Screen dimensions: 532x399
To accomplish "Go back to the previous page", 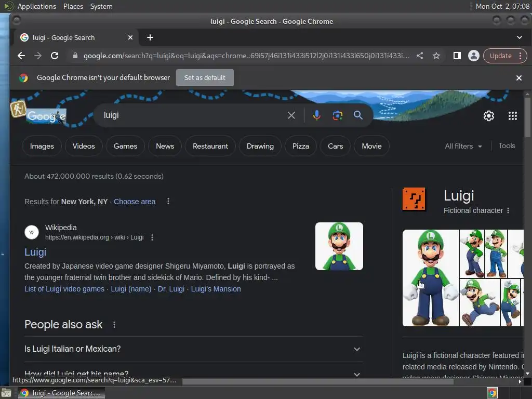I will point(21,56).
